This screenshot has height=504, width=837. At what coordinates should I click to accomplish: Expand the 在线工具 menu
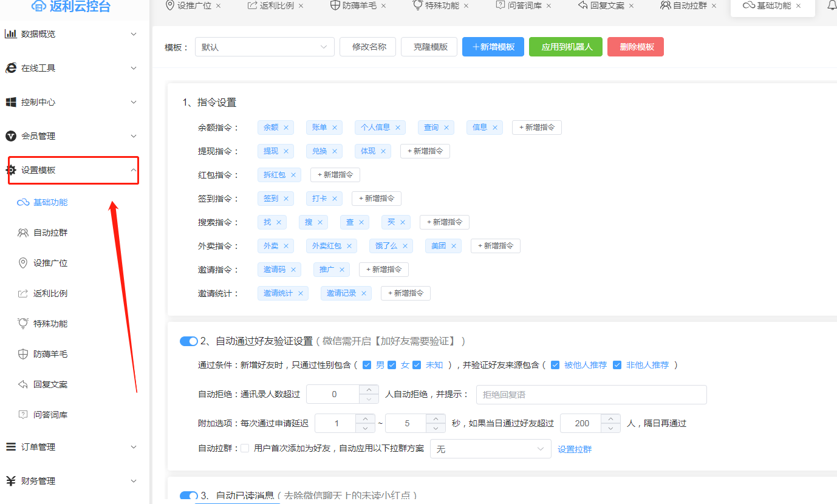click(x=134, y=68)
